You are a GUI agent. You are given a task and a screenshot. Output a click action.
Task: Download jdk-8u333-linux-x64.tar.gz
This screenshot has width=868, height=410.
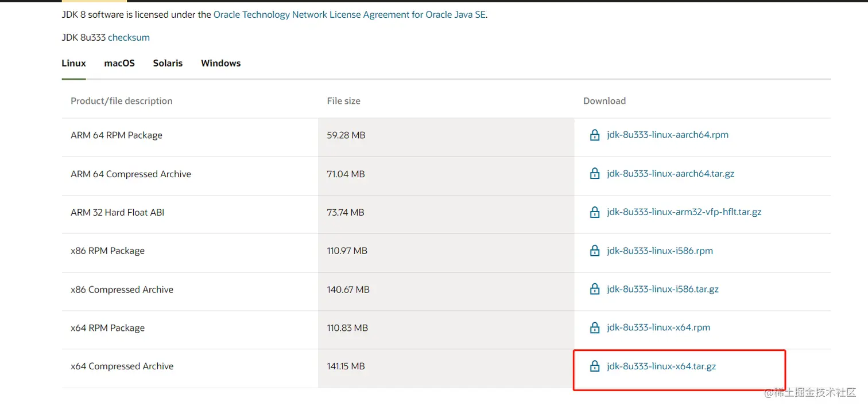pyautogui.click(x=661, y=366)
